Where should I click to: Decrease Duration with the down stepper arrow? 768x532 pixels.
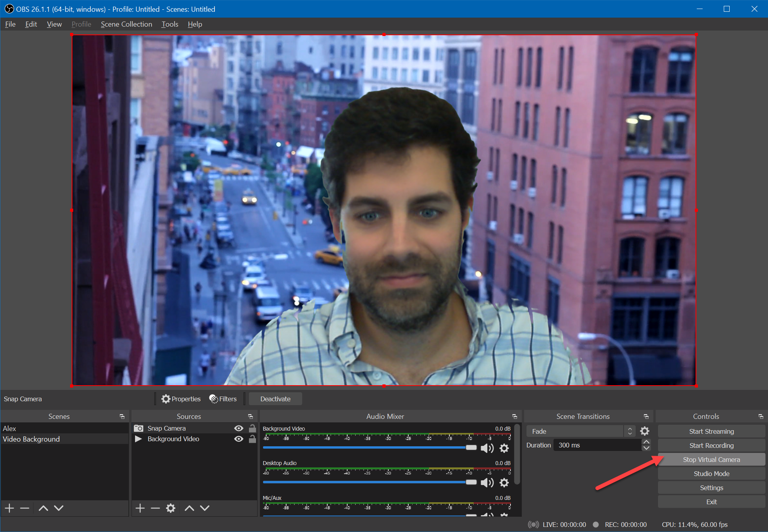tap(646, 448)
